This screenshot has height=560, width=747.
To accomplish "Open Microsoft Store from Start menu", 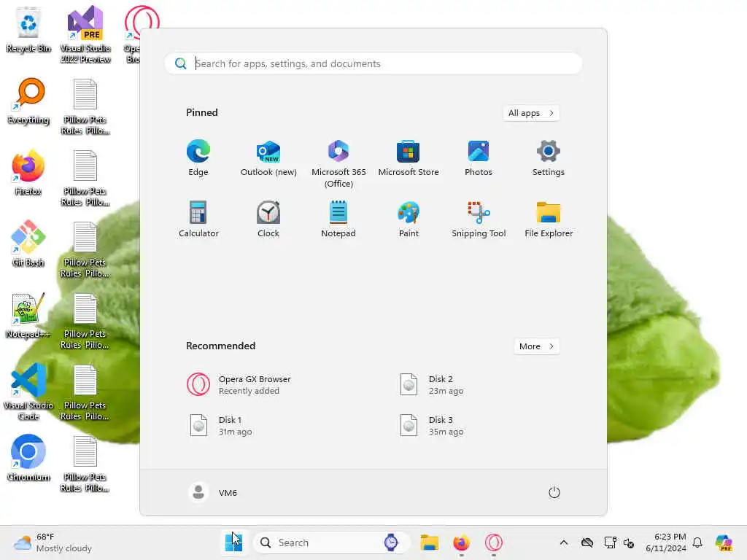I will coord(409,158).
